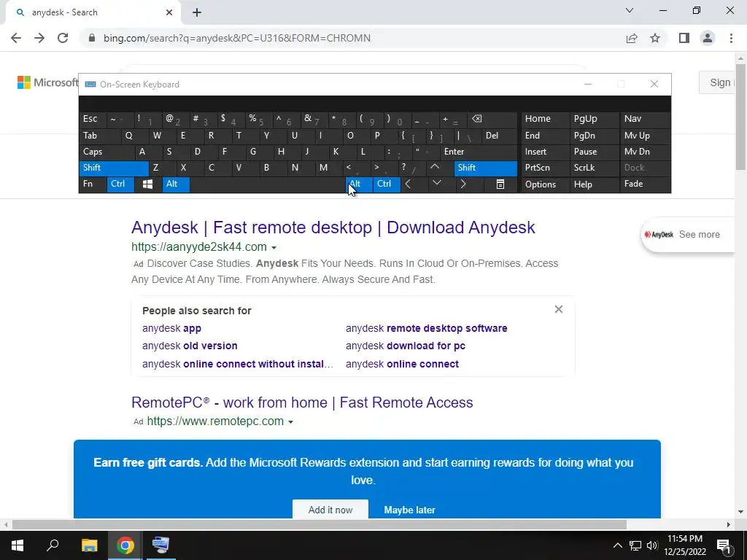Click the Chrome back arrow

pos(16,38)
